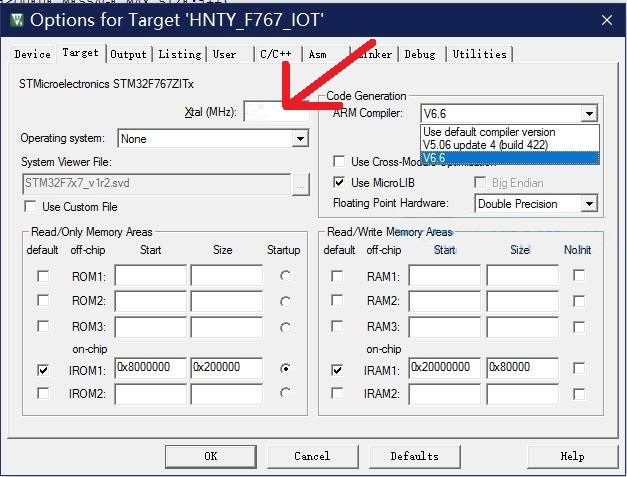Uncheck Use MicroLIB checkbox
627x477 pixels.
click(x=339, y=183)
